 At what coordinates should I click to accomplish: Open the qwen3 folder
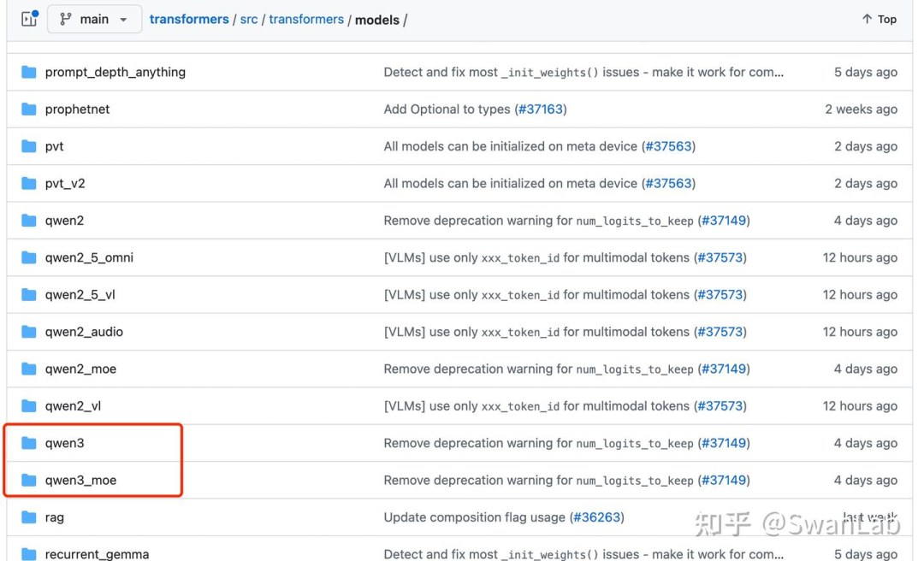[x=64, y=443]
